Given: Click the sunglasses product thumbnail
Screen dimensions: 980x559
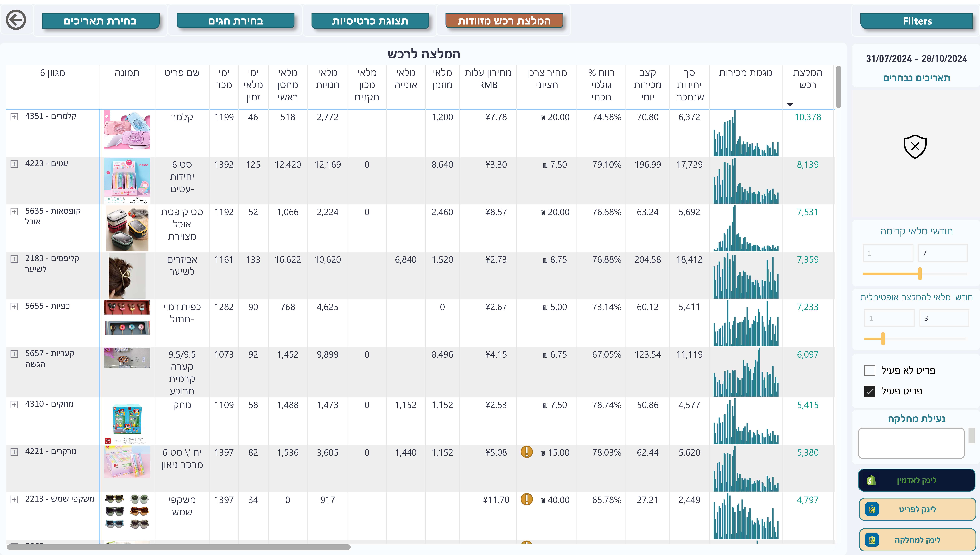Looking at the screenshot, I should tap(127, 511).
